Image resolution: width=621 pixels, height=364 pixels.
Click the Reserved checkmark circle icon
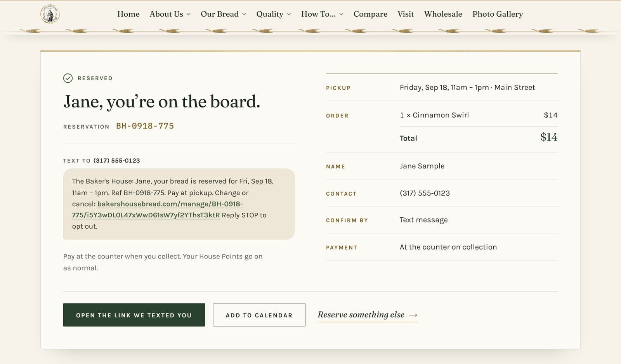pyautogui.click(x=68, y=78)
